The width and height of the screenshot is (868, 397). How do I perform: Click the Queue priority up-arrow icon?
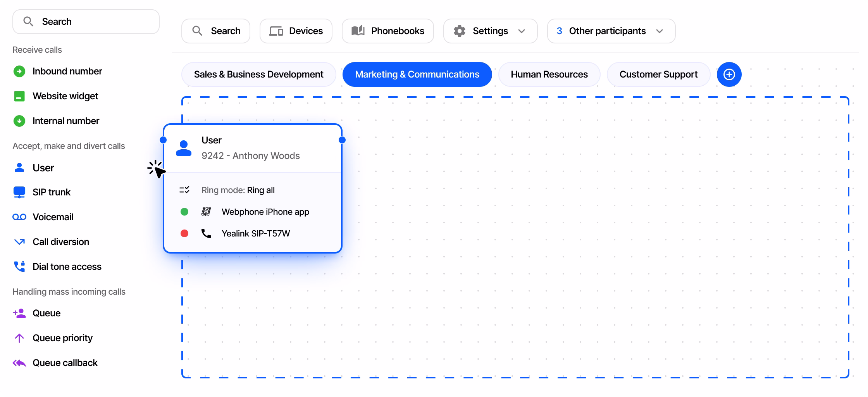[19, 338]
